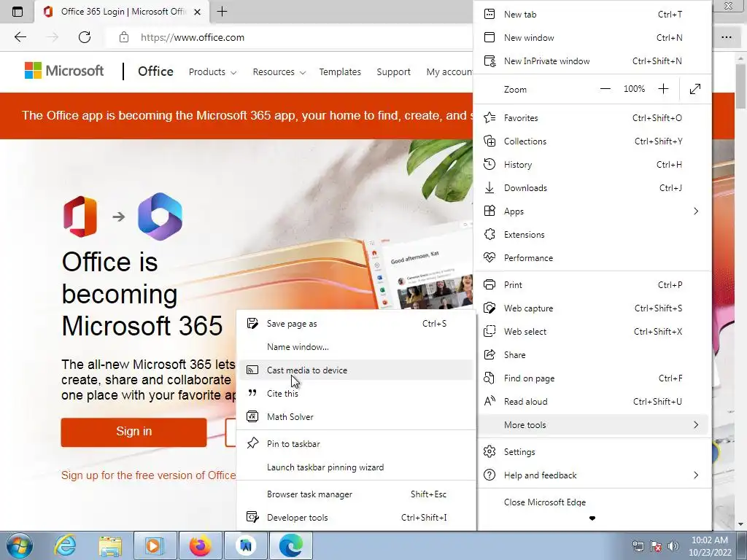Click the Save page as icon
This screenshot has height=560, width=747.
(x=252, y=323)
